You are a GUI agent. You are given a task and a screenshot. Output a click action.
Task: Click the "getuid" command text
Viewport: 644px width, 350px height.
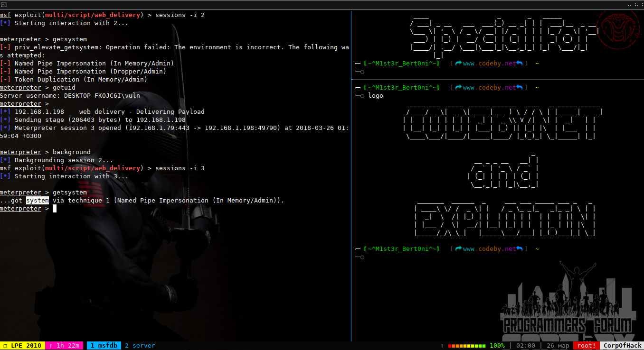coord(64,87)
